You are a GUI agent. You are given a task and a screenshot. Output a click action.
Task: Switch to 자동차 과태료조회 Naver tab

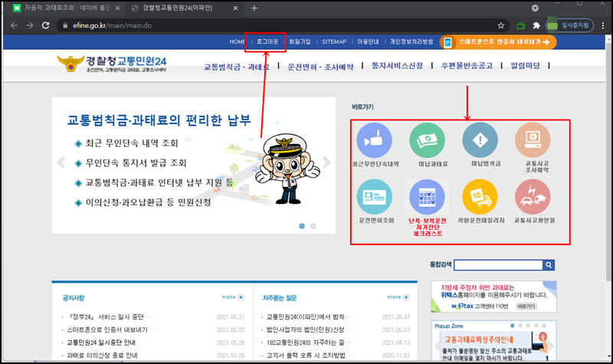pos(66,8)
